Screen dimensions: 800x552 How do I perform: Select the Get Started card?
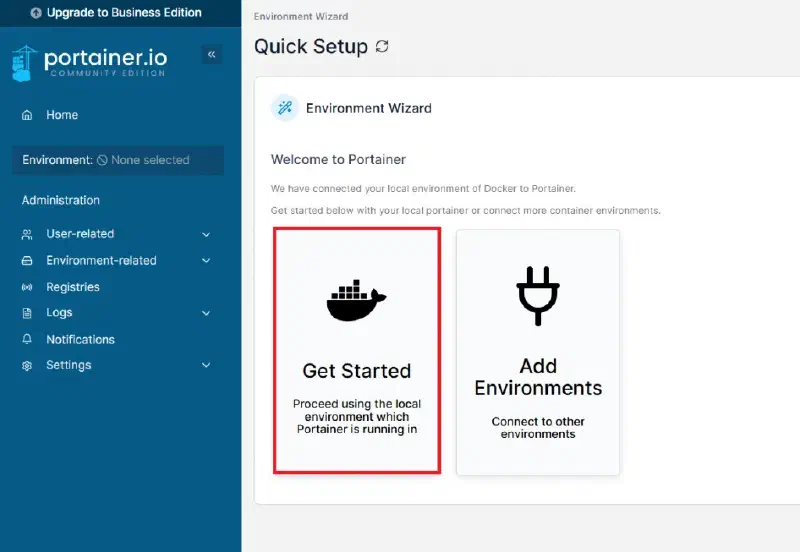pos(357,351)
